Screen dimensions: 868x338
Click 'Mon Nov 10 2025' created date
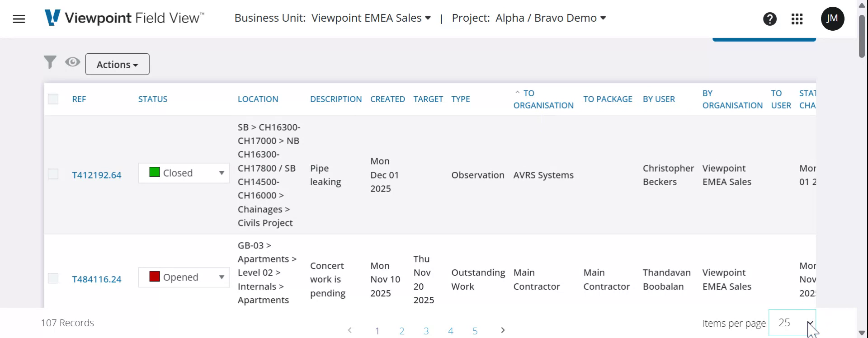386,279
